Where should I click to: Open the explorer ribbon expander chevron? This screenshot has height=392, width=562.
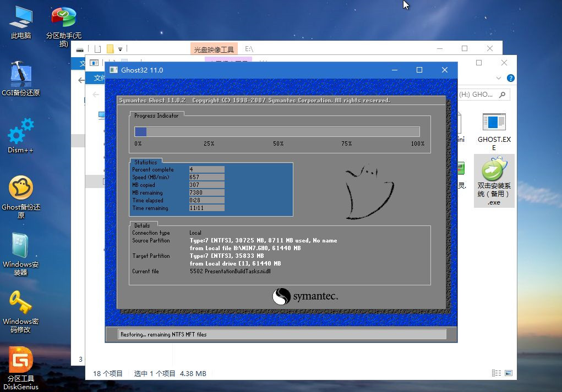498,79
